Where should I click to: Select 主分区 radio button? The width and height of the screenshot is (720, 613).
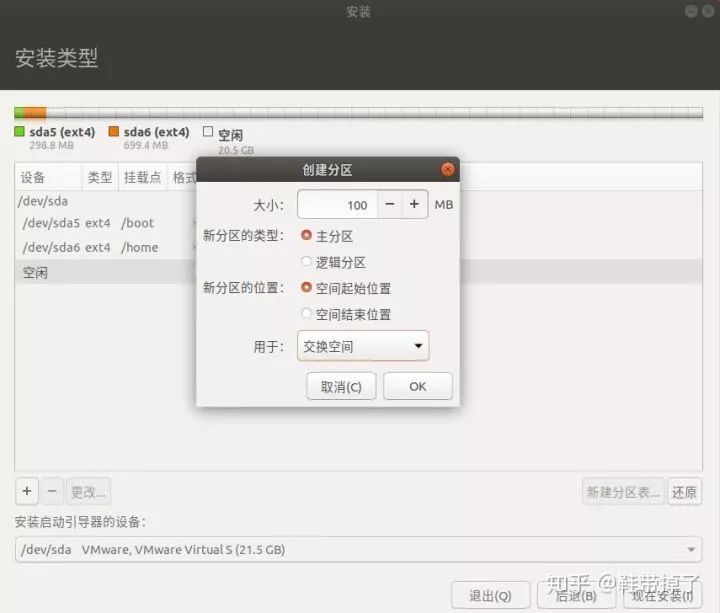pyautogui.click(x=306, y=236)
